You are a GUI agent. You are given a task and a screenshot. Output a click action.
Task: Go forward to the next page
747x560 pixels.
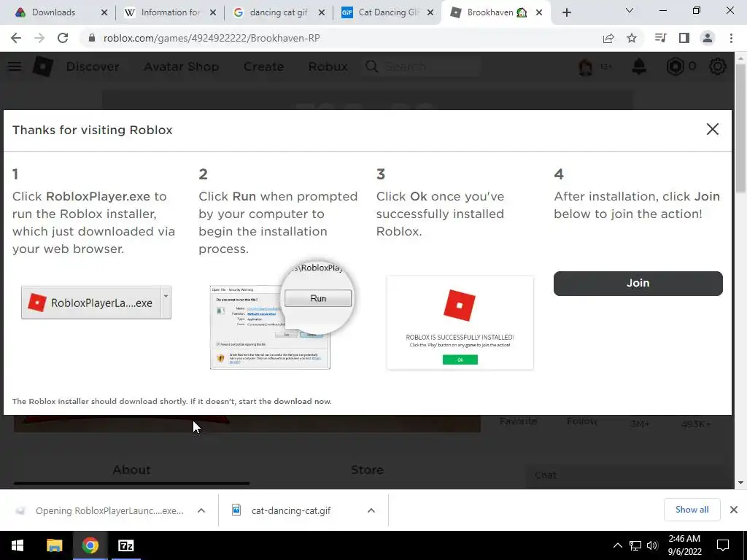(x=39, y=38)
